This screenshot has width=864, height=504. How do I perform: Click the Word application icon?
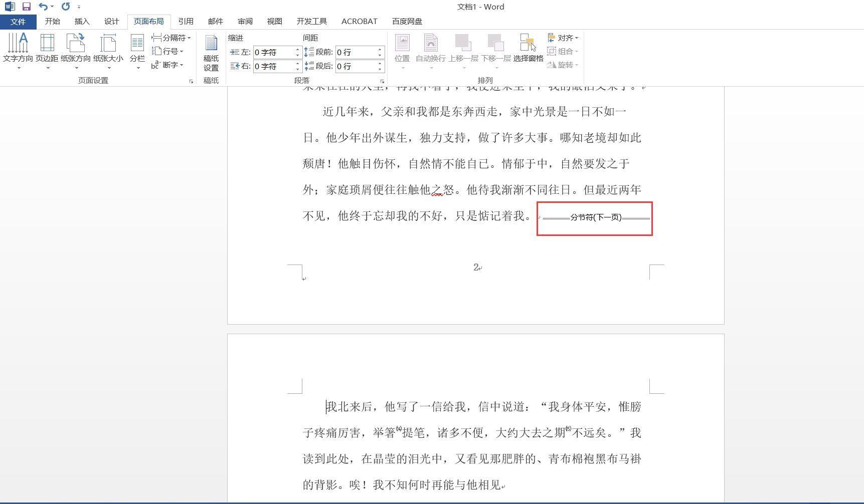(10, 7)
